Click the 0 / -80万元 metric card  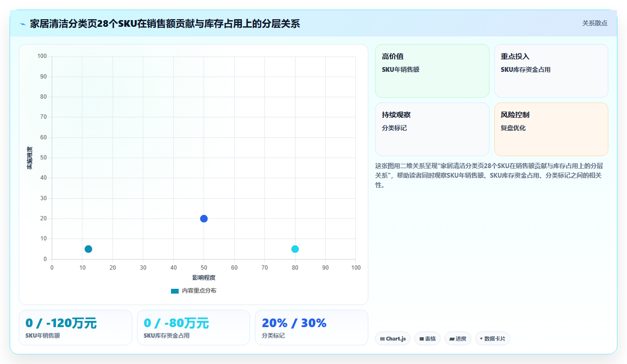[194, 328]
